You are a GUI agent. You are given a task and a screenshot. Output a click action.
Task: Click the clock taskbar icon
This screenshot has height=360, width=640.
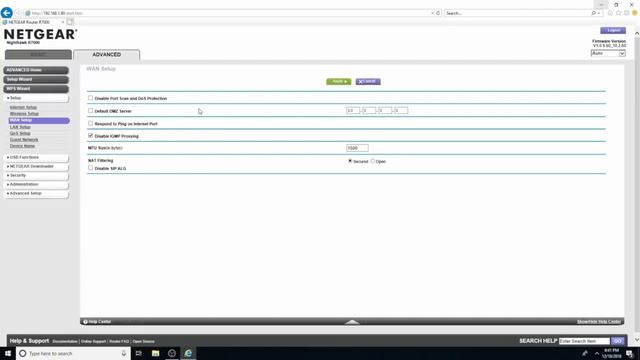coord(172,353)
